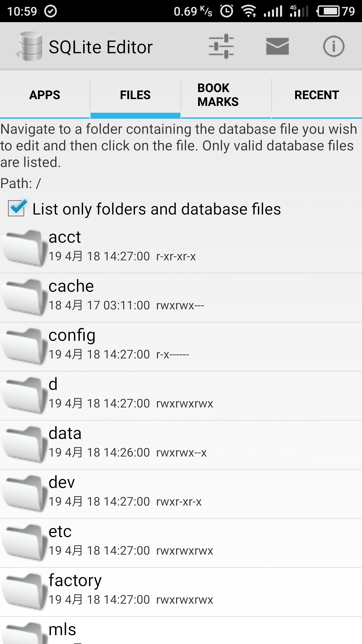
Task: Tap the envelope mail icon
Action: click(x=277, y=46)
